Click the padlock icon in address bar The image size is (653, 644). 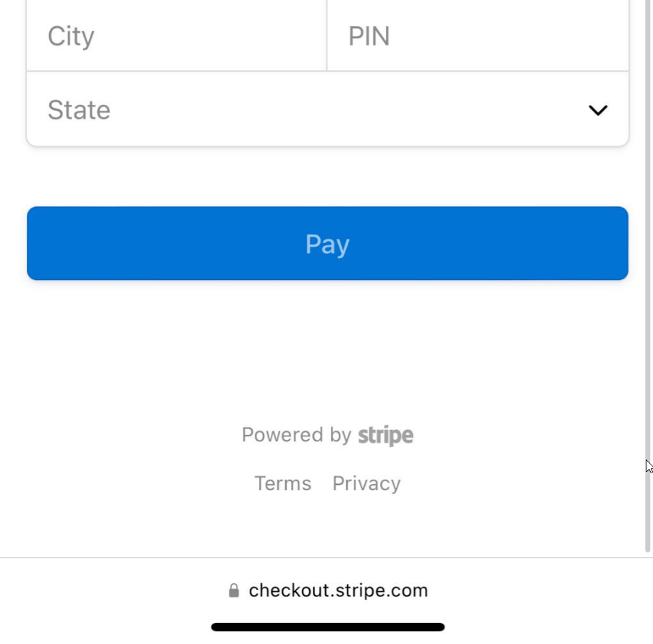(x=234, y=590)
